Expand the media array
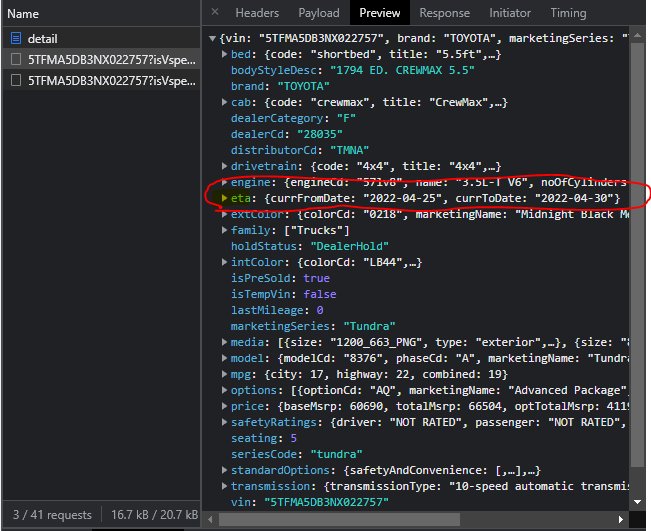 [x=224, y=342]
